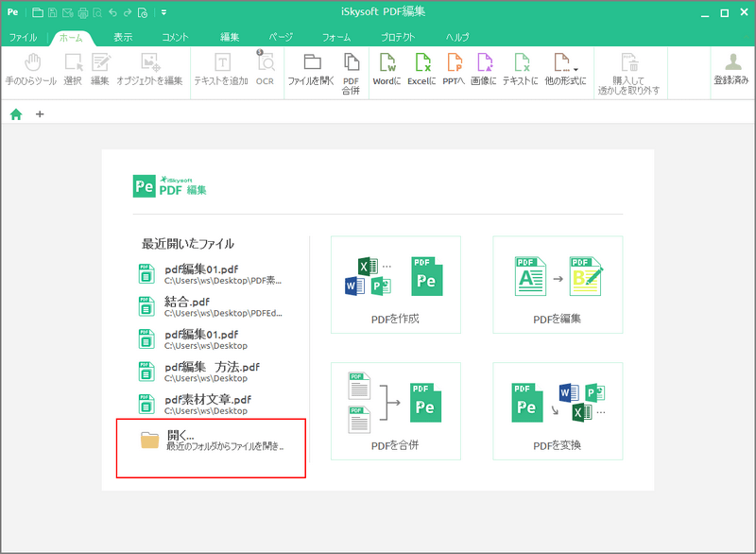The width and height of the screenshot is (756, 554).
Task: Click the PDFを作成 card
Action: (x=395, y=285)
